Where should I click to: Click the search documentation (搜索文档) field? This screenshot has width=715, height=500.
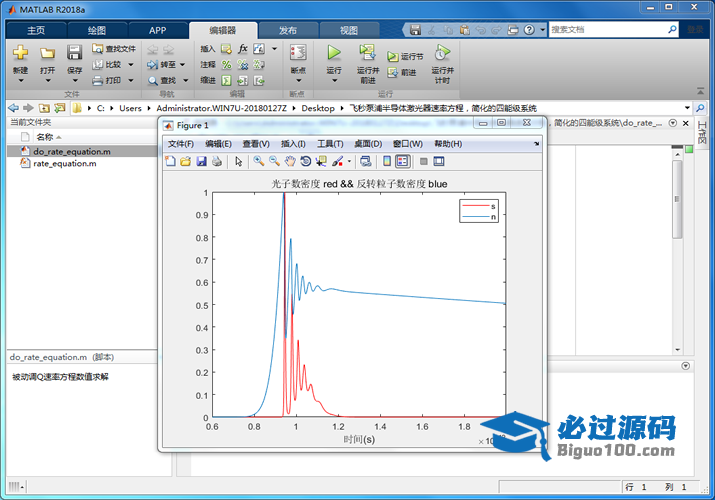613,30
